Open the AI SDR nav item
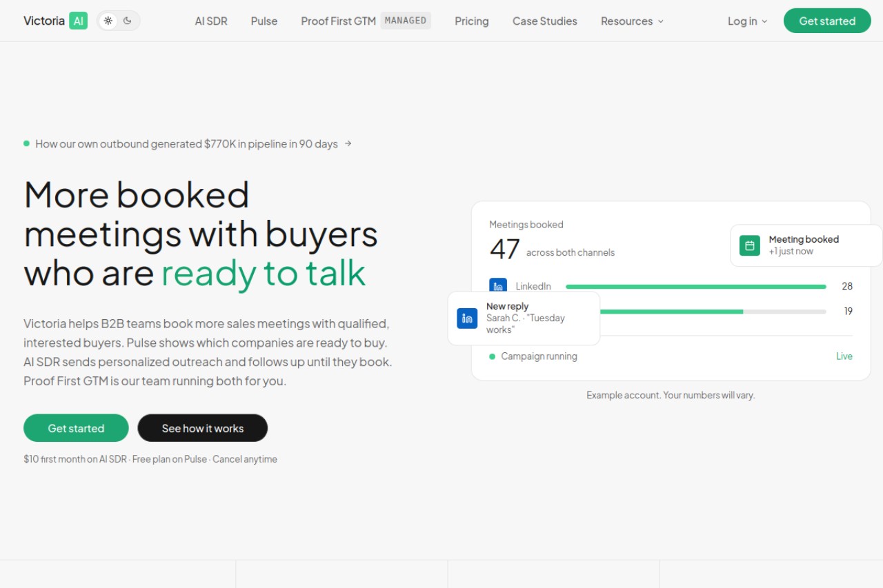The width and height of the screenshot is (883, 588). click(211, 21)
